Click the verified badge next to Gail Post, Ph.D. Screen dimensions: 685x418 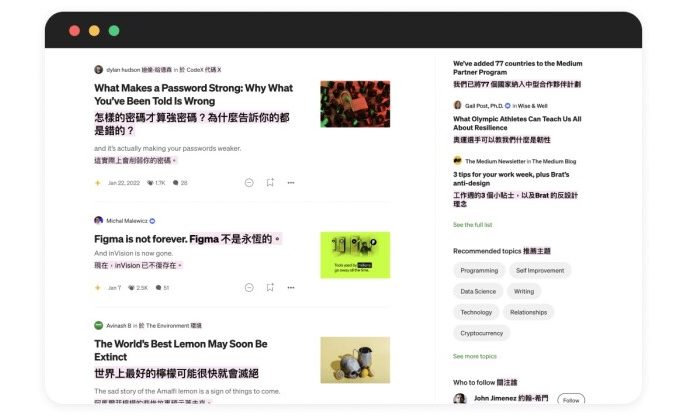tap(508, 106)
